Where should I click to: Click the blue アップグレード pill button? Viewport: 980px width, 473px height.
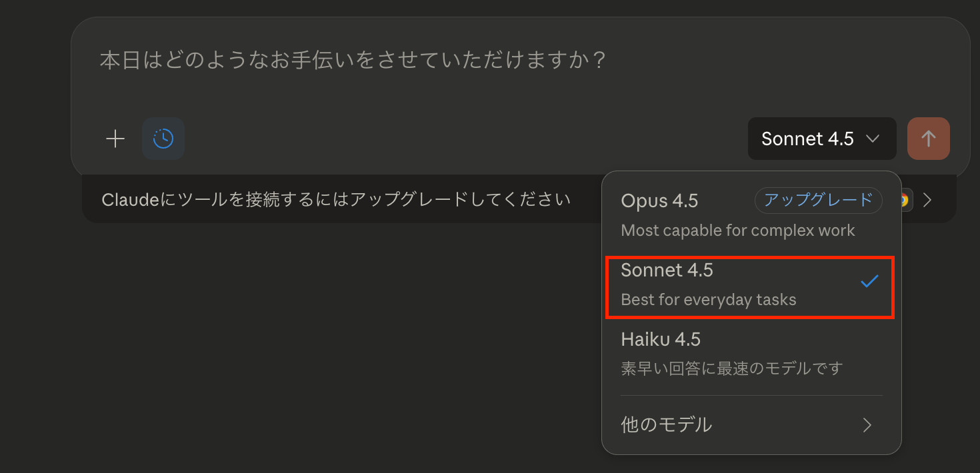[x=818, y=200]
